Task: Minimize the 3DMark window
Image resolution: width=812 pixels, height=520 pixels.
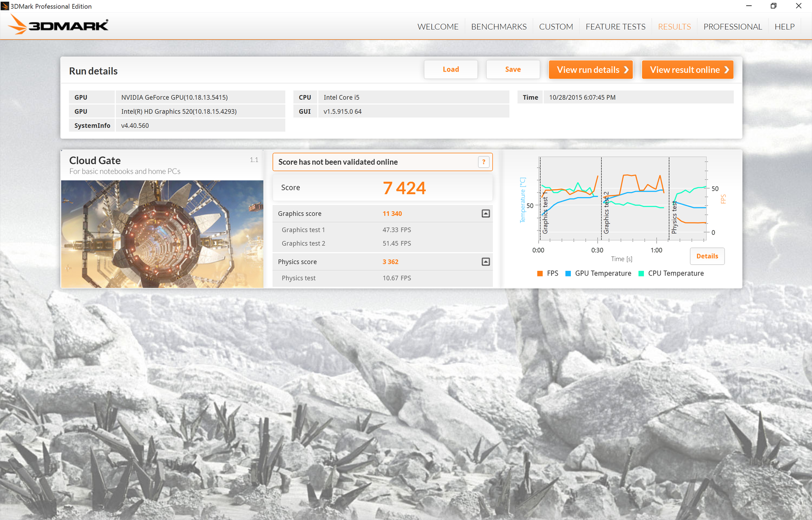Action: click(x=749, y=6)
